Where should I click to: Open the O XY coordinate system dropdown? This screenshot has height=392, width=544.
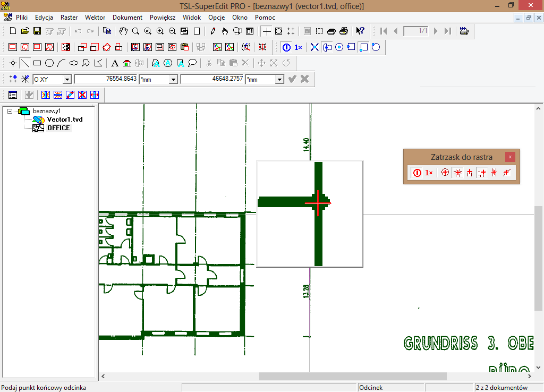click(67, 79)
